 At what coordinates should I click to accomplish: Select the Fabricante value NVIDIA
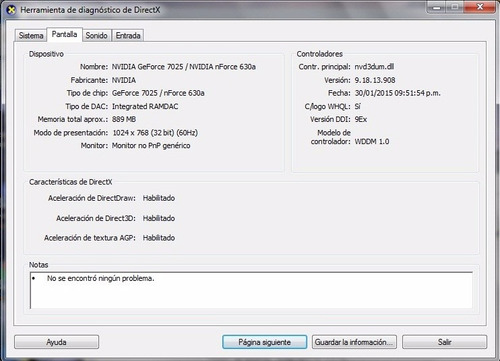click(124, 80)
